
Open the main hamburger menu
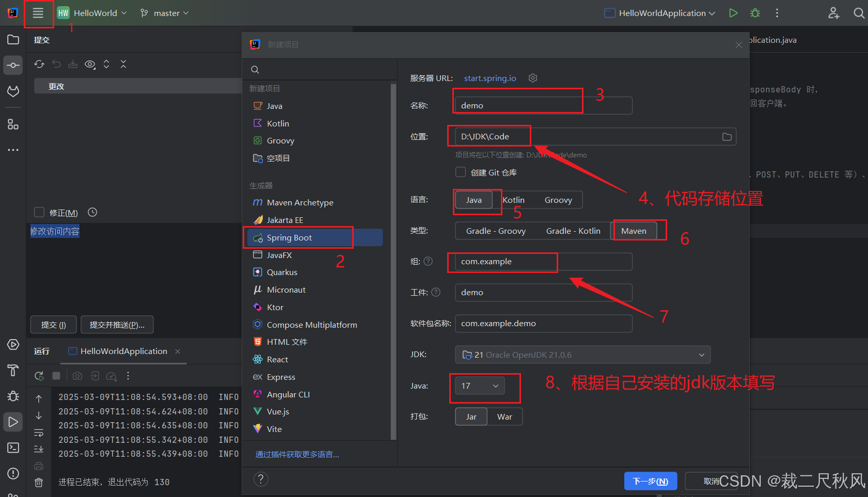[x=39, y=13]
